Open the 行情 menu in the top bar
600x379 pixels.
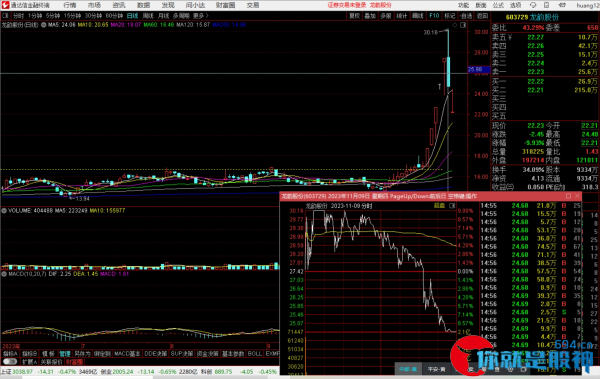click(69, 5)
